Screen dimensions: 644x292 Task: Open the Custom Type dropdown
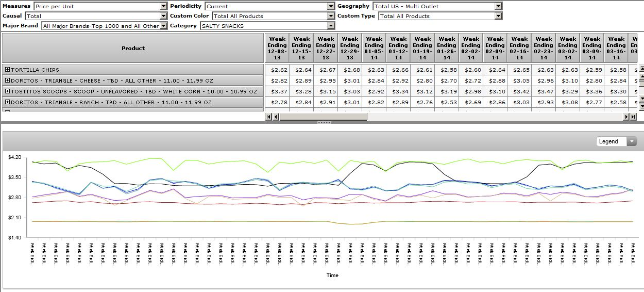point(498,16)
